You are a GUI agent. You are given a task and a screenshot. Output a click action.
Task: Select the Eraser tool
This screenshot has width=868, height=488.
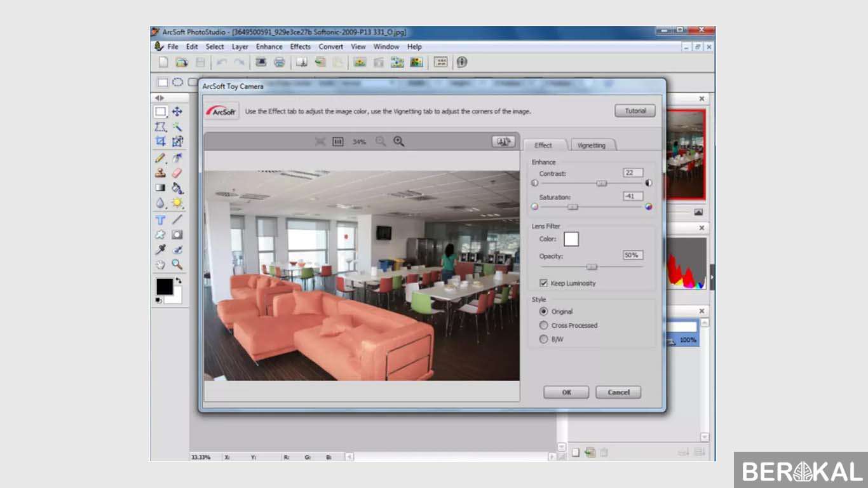177,172
